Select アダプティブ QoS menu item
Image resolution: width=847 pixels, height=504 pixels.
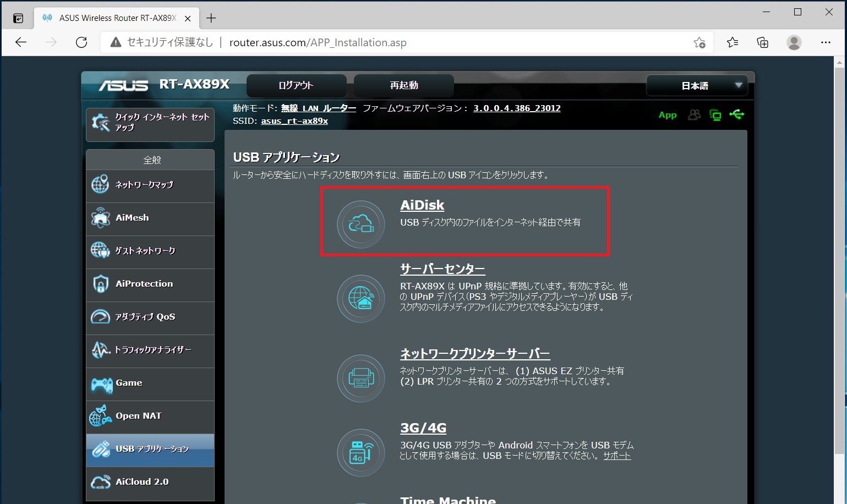click(150, 318)
